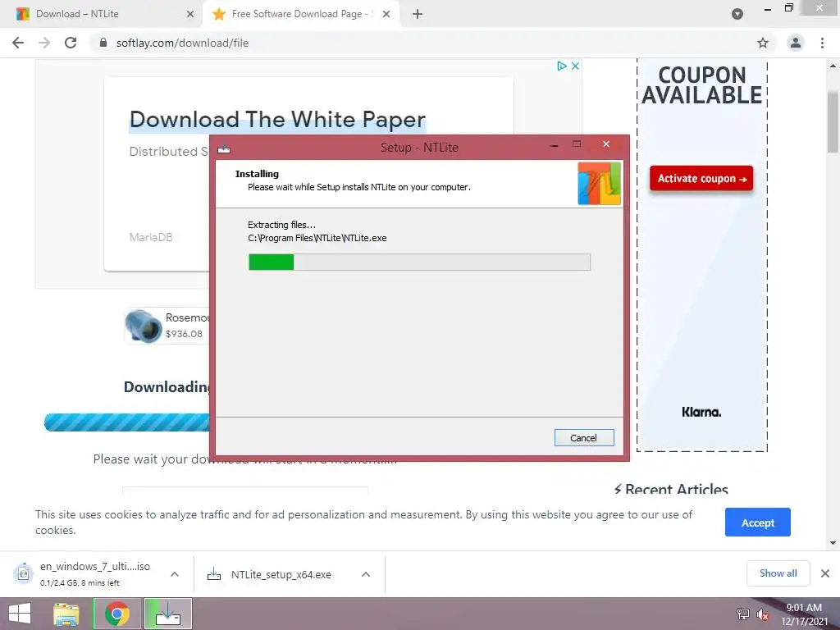Close the Free Software Download Page tab
The height and width of the screenshot is (630, 840).
(386, 14)
